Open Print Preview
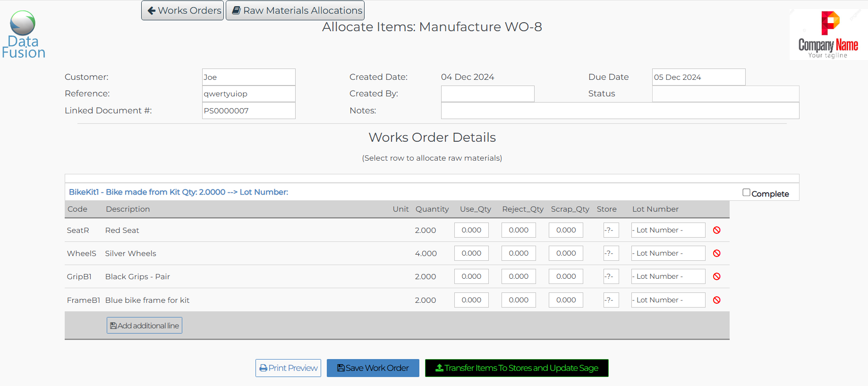Viewport: 868px width, 386px height. (x=288, y=368)
